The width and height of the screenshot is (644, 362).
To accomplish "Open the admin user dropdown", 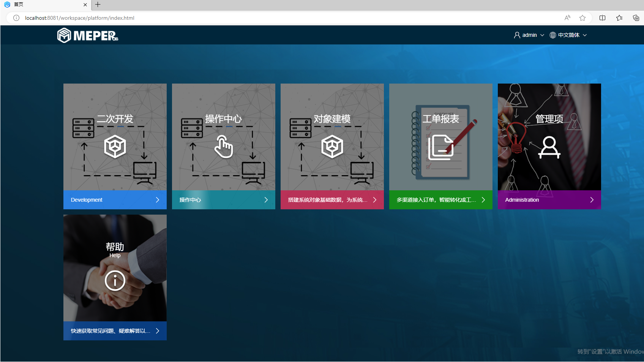I will click(x=529, y=35).
